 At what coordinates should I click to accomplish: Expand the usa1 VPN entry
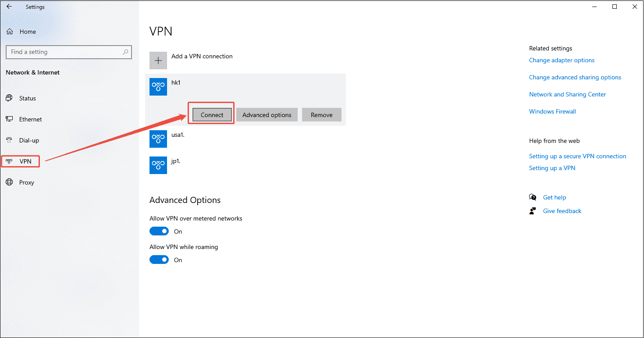[219, 139]
